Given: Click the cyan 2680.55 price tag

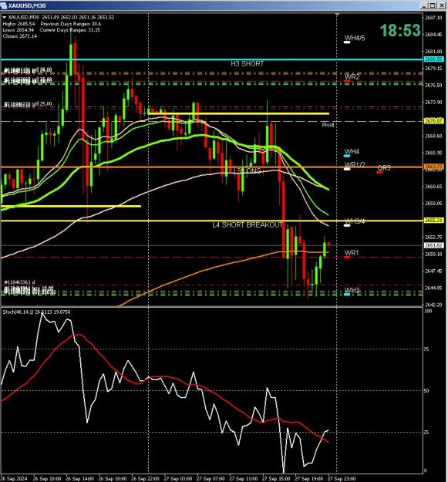Looking at the screenshot, I should point(433,59).
